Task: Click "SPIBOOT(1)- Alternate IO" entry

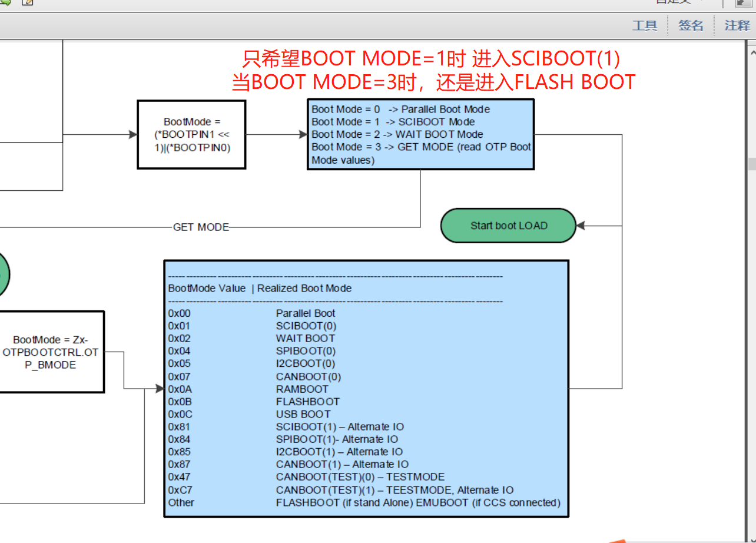Action: tap(337, 439)
